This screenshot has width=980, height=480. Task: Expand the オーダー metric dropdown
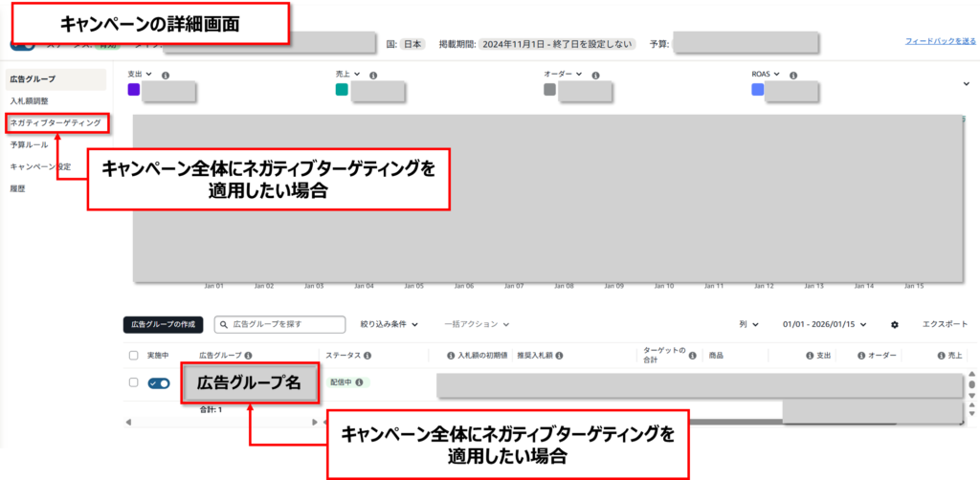(579, 74)
